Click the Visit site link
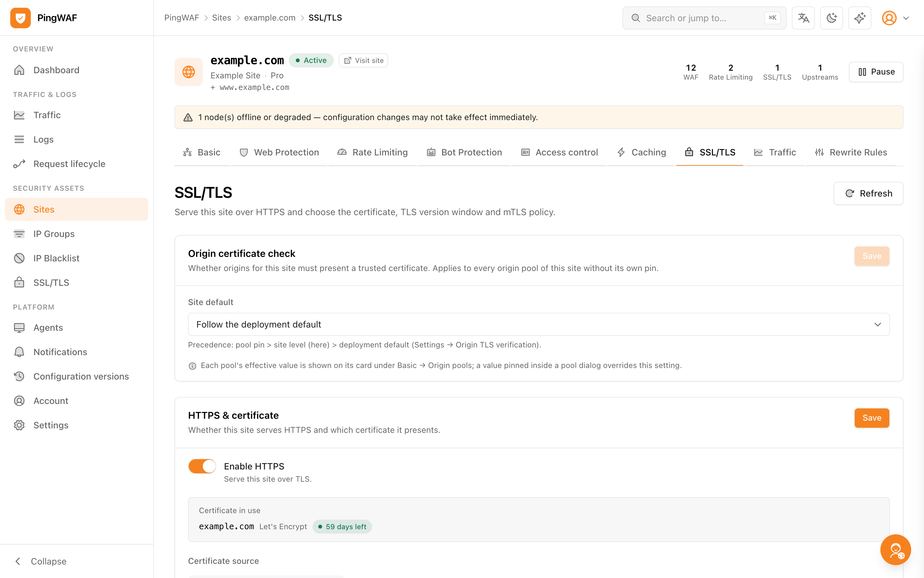 tap(364, 60)
